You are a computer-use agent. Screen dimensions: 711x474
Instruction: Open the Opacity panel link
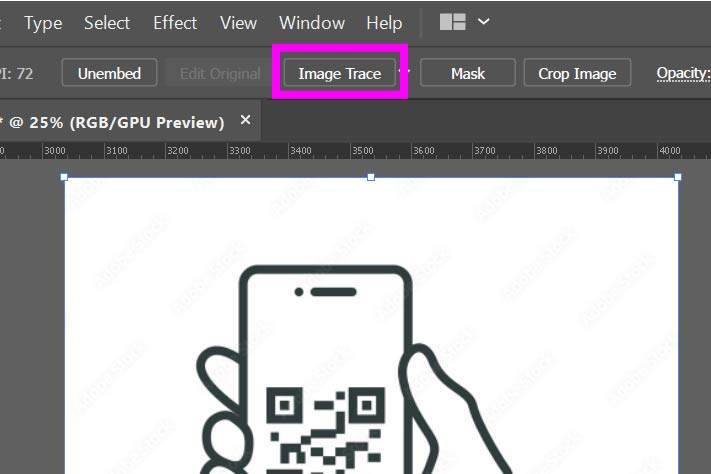coord(683,73)
